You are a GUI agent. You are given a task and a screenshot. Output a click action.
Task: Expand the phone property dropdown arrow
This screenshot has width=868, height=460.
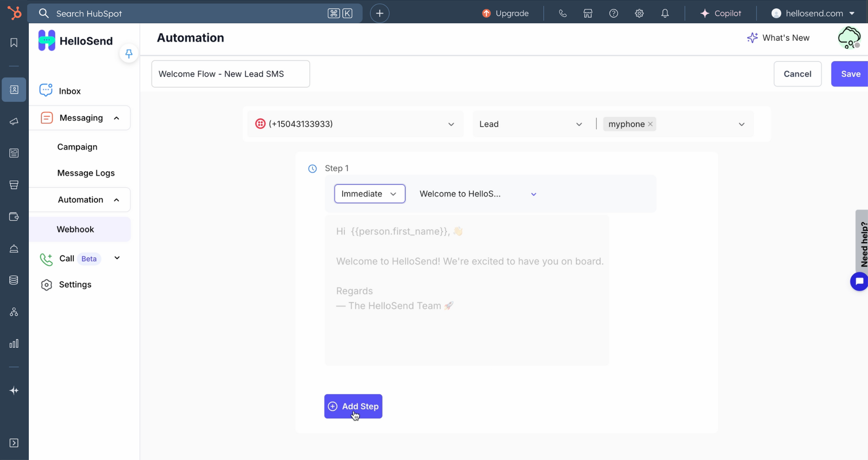tap(741, 124)
